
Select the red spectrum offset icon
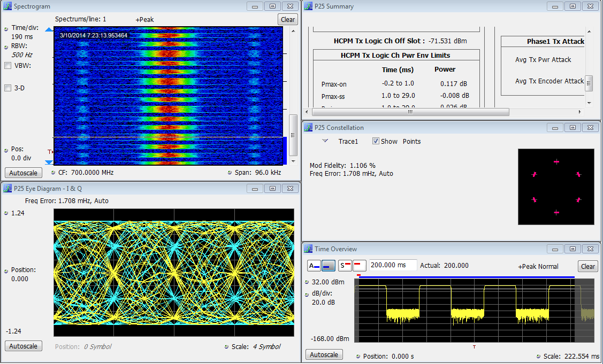coord(359,266)
